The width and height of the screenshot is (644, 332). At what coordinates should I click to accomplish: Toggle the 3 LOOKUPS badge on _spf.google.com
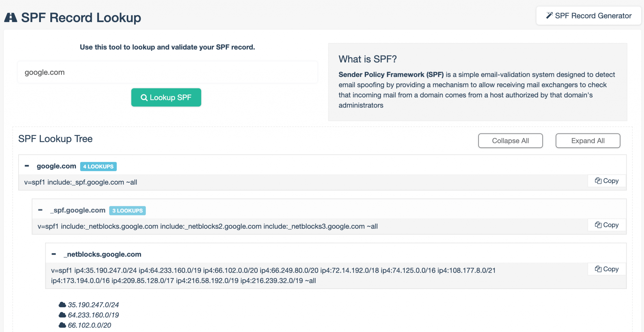tap(127, 210)
